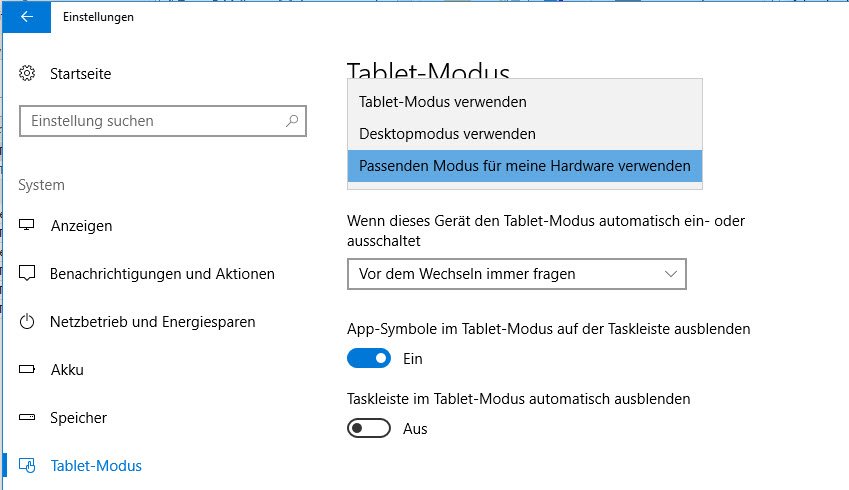Viewport: 849px width, 490px height.
Task: Go to Benachrichtigungen und Aktionen page
Action: (x=162, y=274)
